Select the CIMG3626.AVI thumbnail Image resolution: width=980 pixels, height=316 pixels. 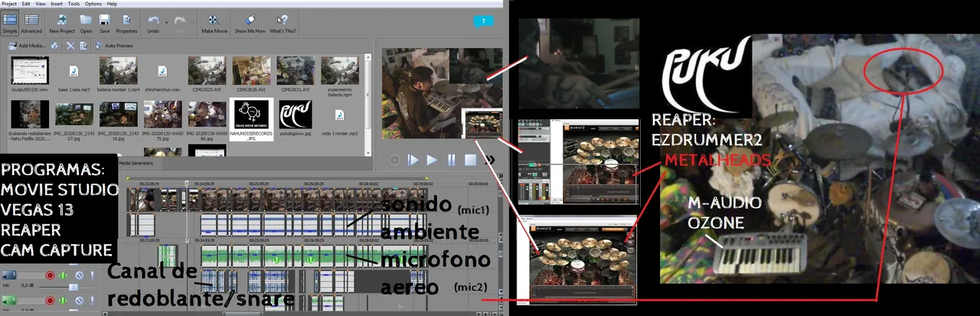(x=251, y=70)
